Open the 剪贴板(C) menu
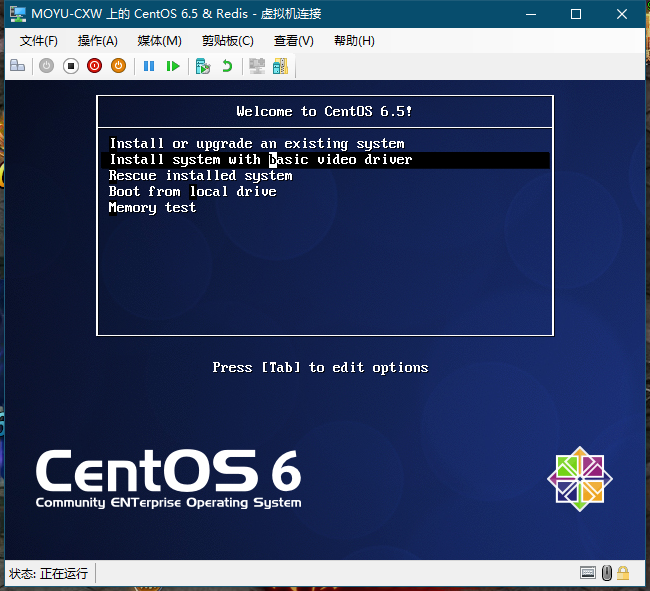This screenshot has width=650, height=591. click(228, 41)
